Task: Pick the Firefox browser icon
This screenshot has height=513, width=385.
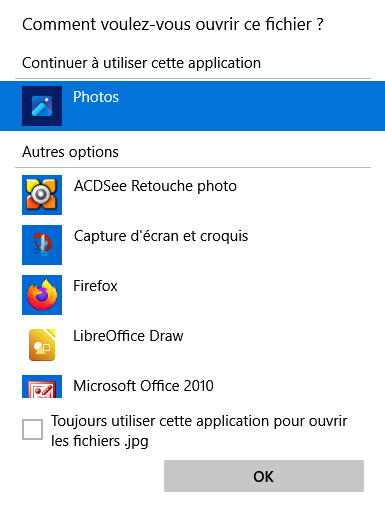Action: click(42, 295)
